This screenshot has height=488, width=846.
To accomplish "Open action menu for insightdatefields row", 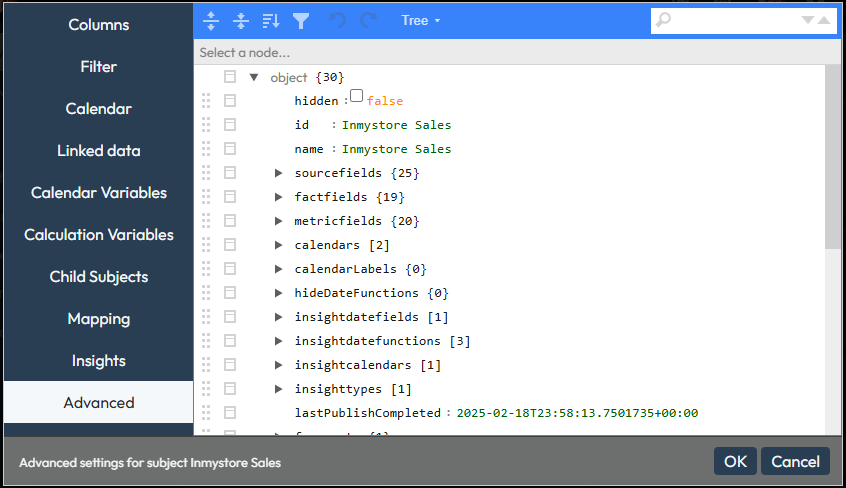I will point(230,317).
